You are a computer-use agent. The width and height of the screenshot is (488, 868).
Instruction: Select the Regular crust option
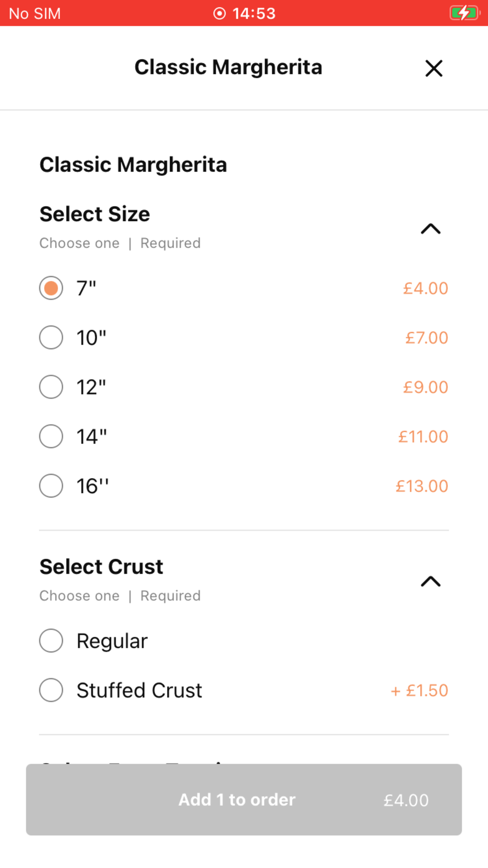(x=51, y=641)
